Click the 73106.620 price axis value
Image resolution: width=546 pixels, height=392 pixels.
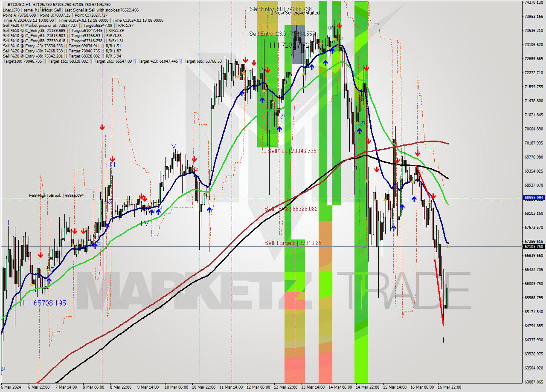pyautogui.click(x=534, y=44)
